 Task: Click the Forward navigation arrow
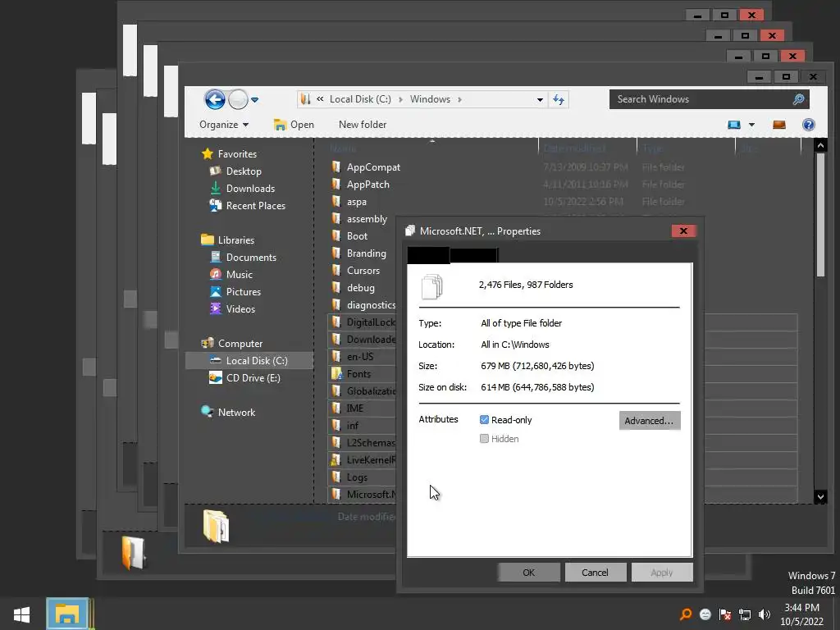(238, 99)
